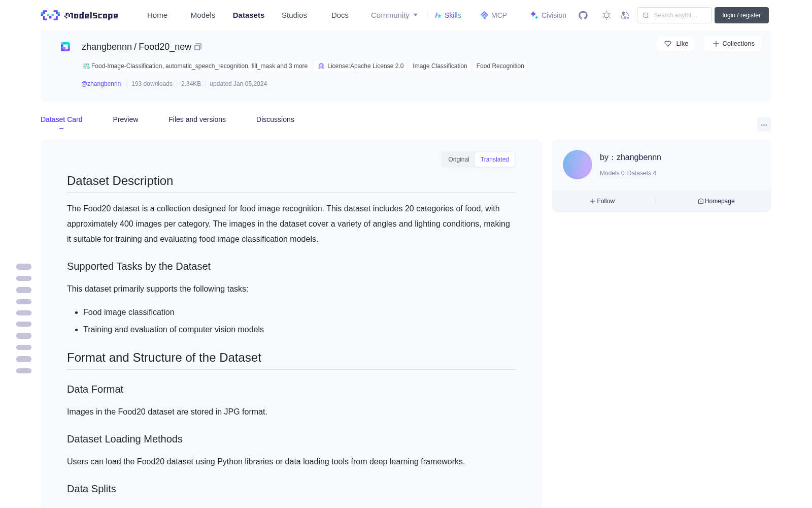Like the dataset with heart button
Screen dimensions: 812x508
(x=675, y=44)
